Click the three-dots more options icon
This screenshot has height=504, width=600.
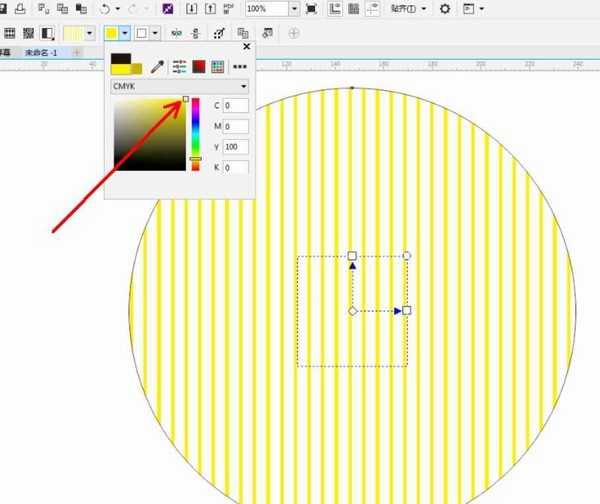pyautogui.click(x=239, y=67)
